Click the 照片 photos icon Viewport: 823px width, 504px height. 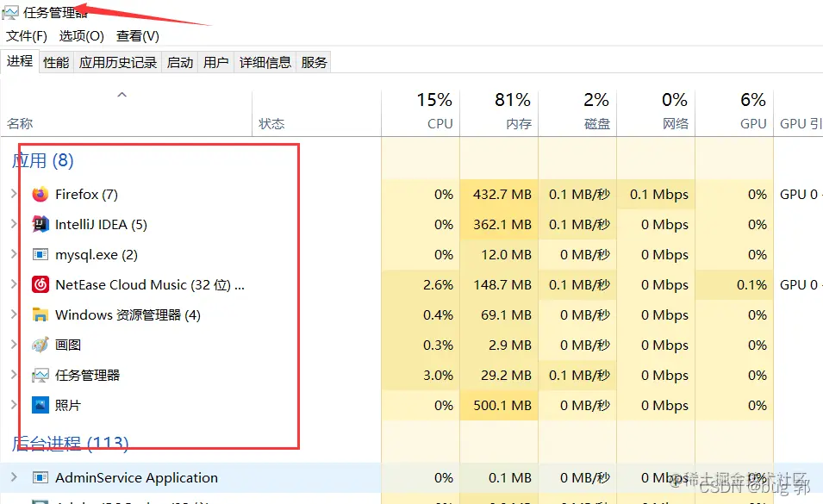41,406
